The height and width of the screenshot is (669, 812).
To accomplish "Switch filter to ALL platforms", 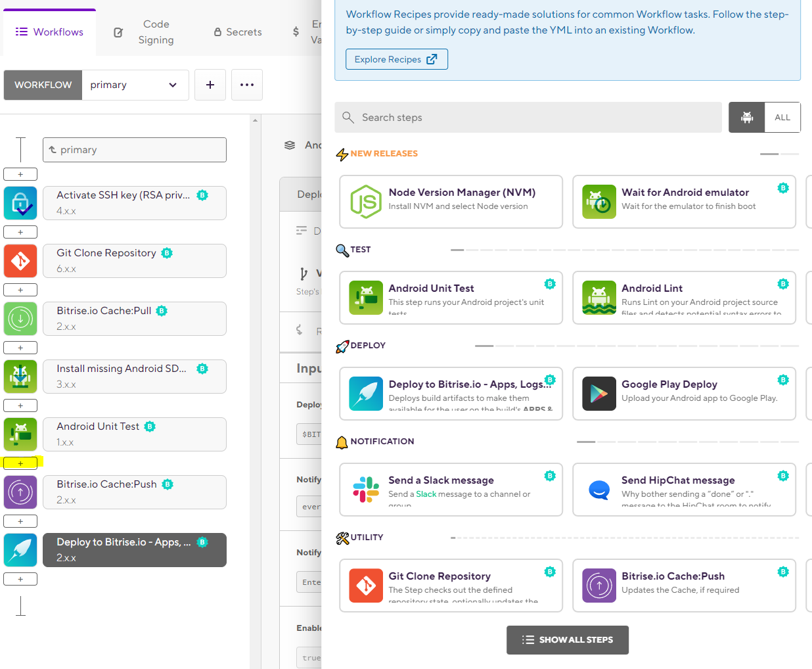I will (782, 118).
